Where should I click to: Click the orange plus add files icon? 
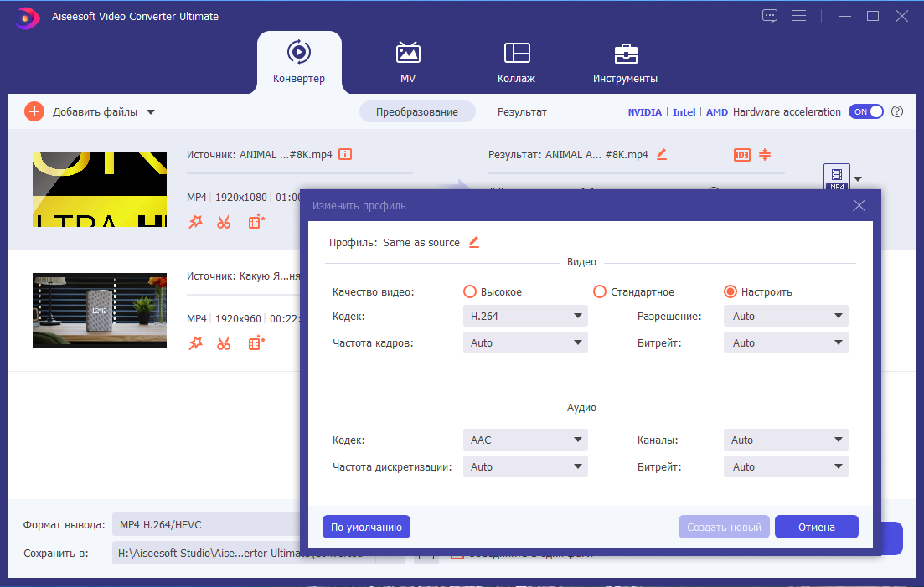click(x=34, y=111)
